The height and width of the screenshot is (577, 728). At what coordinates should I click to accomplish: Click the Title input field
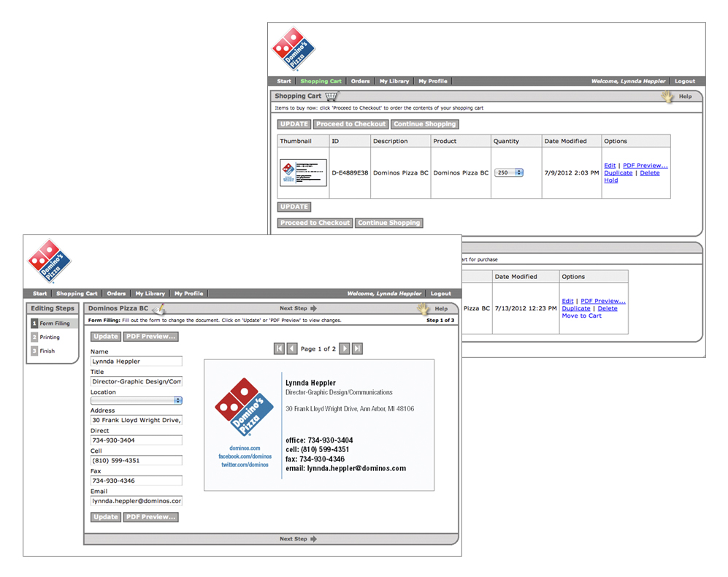[136, 381]
